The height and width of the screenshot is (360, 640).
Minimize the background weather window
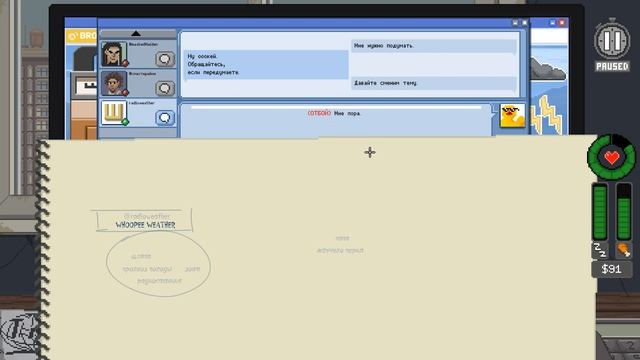553,23
